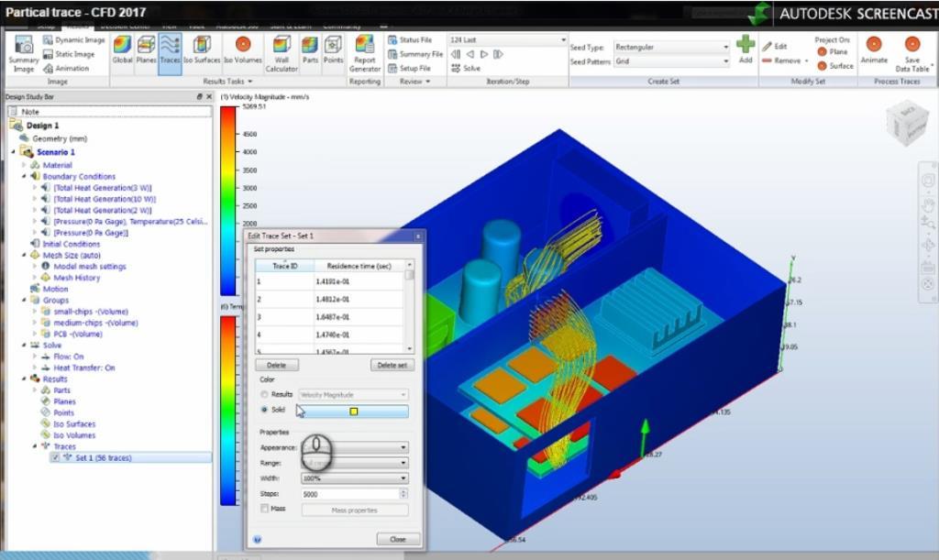Viewport: 939px width, 560px height.
Task: Click the view cube in the viewport
Action: pyautogui.click(x=907, y=122)
